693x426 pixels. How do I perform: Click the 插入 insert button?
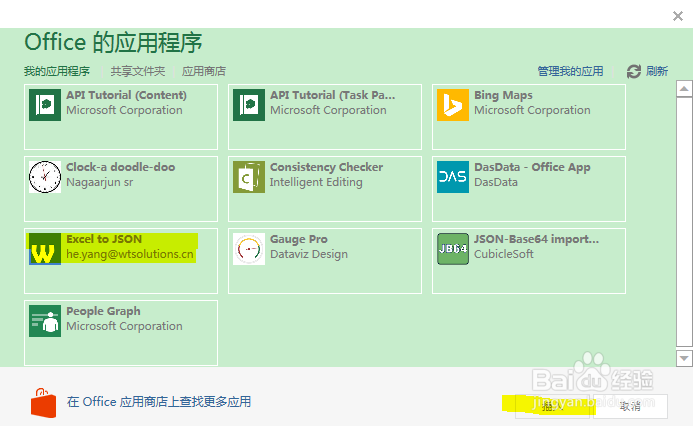tap(552, 406)
